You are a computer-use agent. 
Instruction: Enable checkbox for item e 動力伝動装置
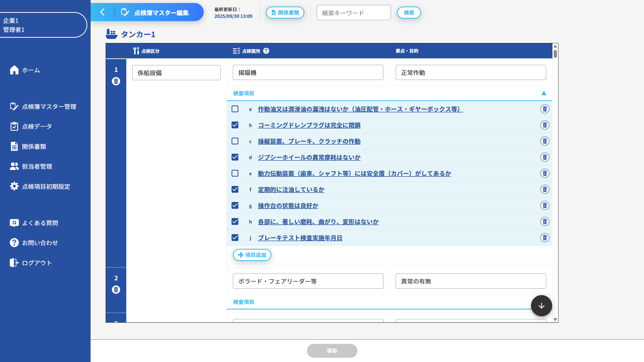(235, 173)
